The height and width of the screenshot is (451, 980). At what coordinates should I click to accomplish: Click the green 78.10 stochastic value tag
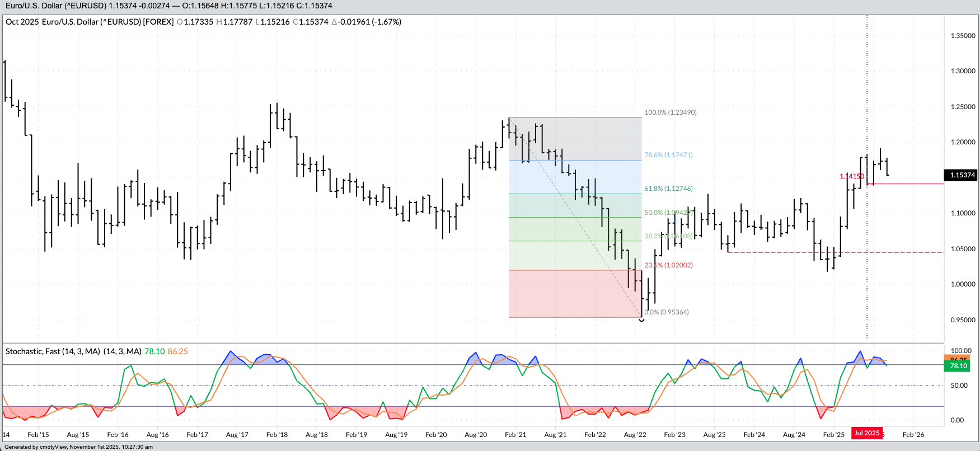[x=958, y=366]
